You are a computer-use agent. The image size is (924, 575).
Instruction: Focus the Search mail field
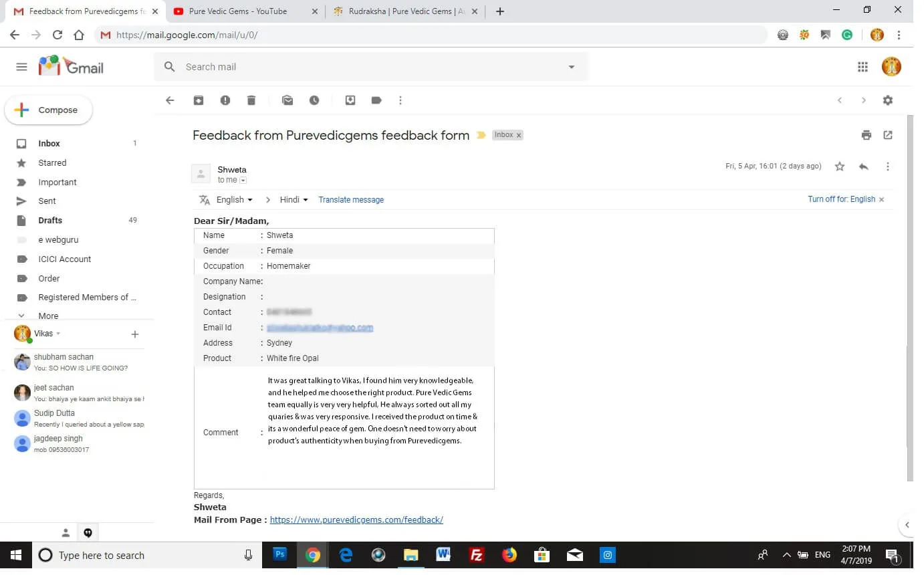(x=371, y=67)
